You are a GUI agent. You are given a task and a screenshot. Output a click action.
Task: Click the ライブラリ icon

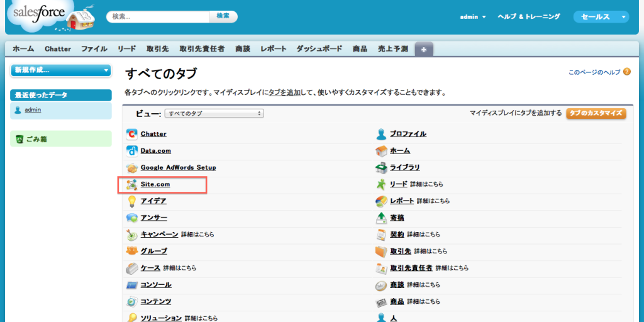(x=381, y=167)
